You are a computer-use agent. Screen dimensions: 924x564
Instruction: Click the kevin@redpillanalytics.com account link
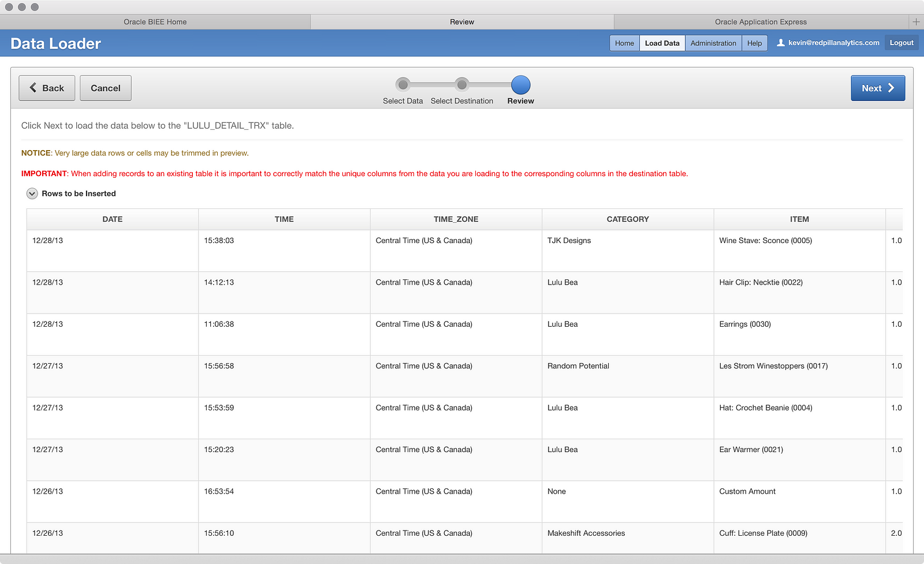tap(834, 43)
